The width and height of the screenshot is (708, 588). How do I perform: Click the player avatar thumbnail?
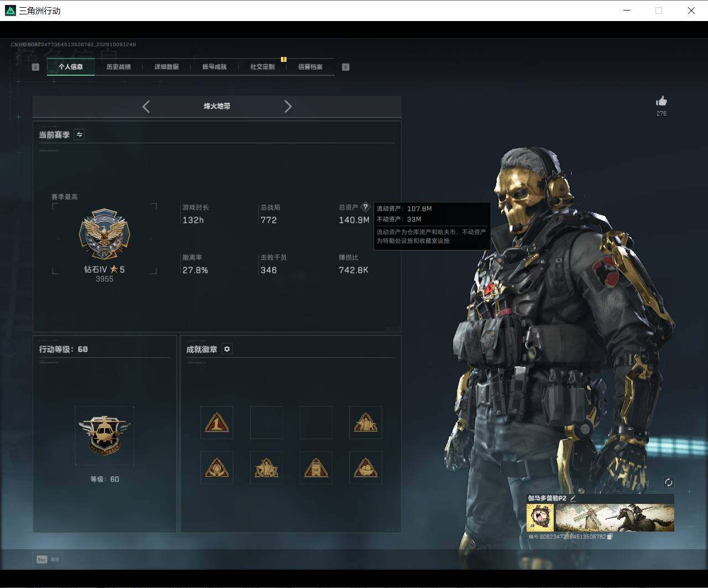540,518
